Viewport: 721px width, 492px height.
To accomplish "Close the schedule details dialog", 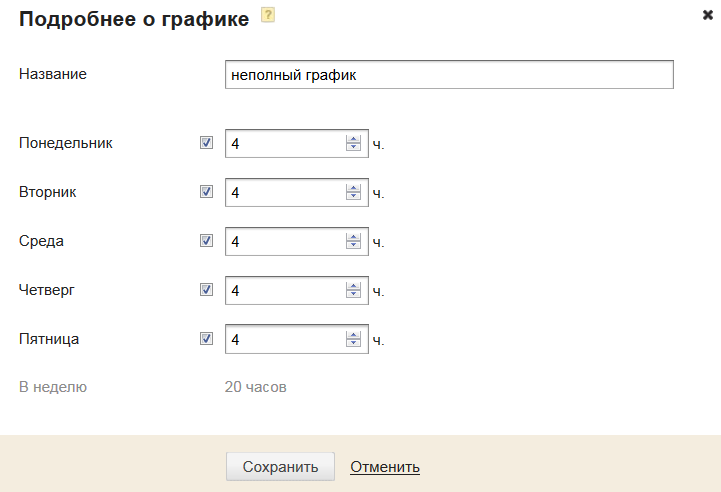I will (x=708, y=15).
